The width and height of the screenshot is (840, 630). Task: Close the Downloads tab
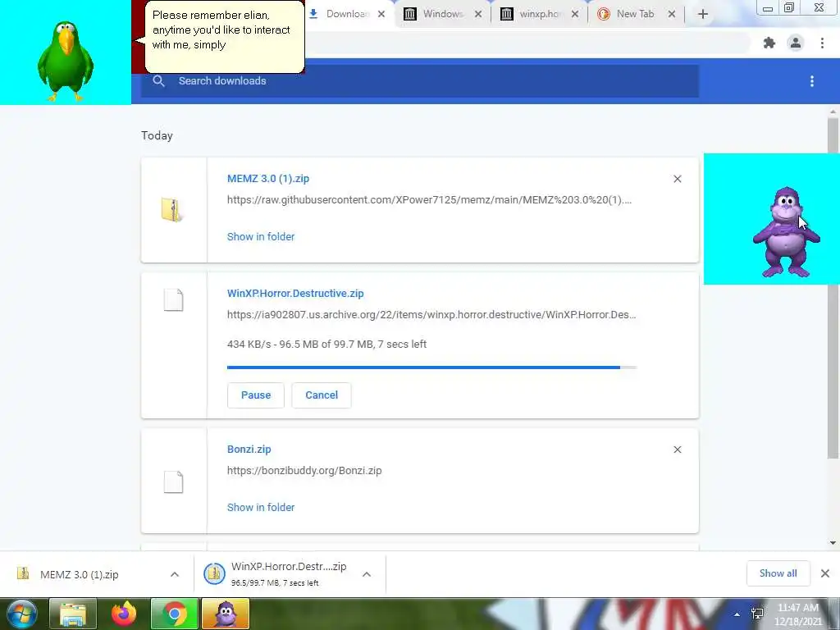click(x=381, y=14)
